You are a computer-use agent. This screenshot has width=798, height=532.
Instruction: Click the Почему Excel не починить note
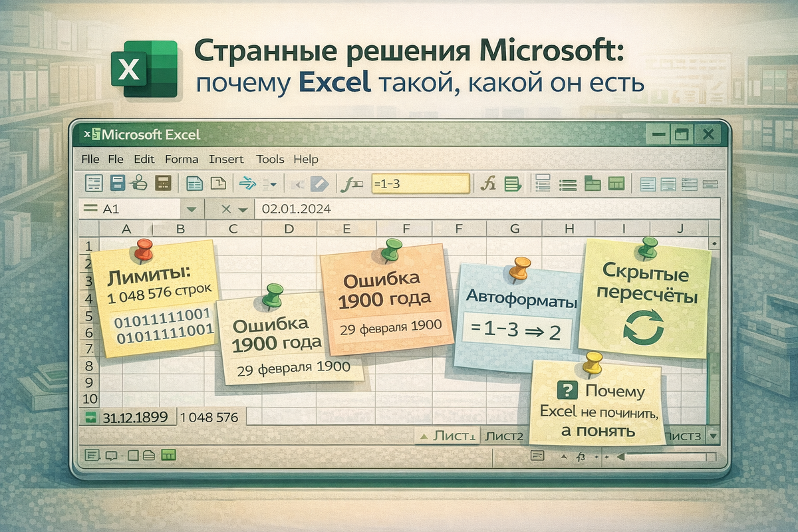597,404
